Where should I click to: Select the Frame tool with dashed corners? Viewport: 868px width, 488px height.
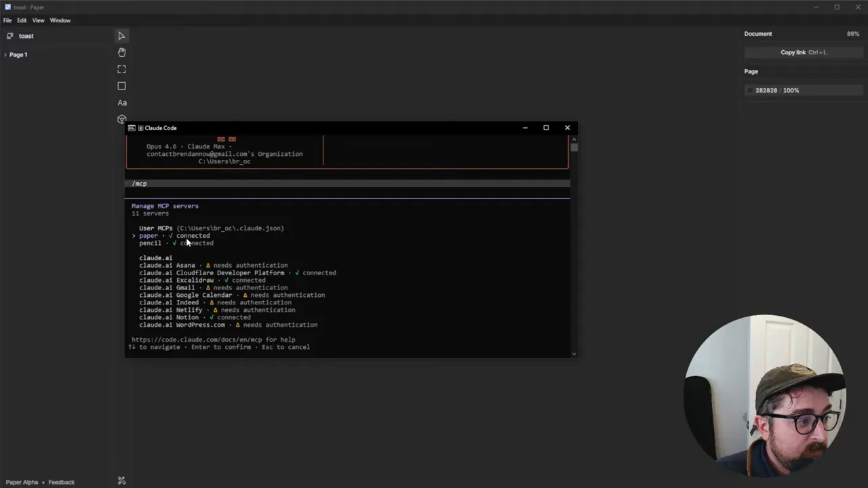coord(121,69)
